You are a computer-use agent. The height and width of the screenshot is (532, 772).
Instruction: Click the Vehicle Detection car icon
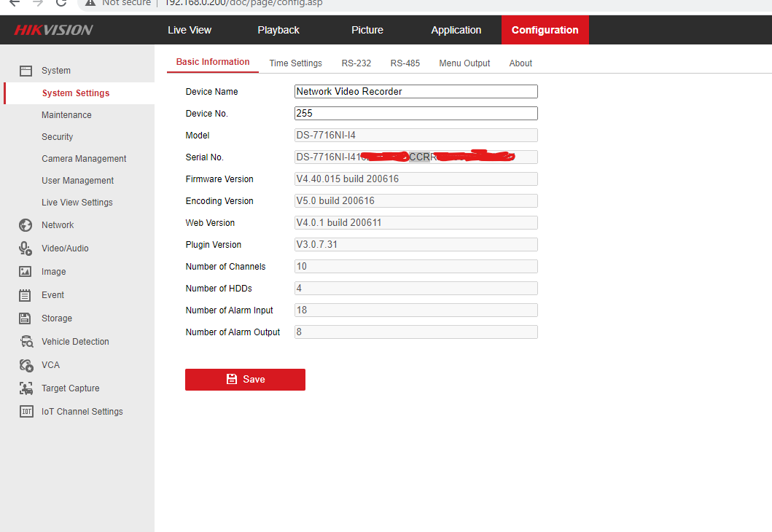click(x=26, y=342)
